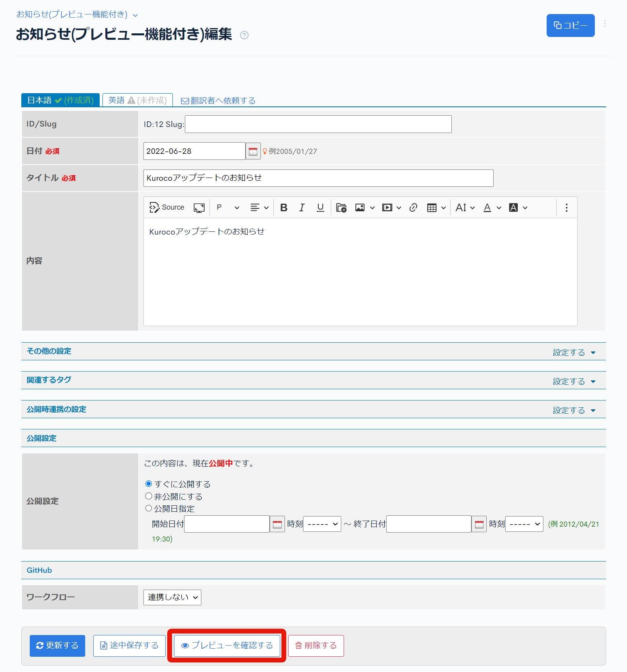Expand the 関連するタグ section
The height and width of the screenshot is (672, 627).
[574, 381]
